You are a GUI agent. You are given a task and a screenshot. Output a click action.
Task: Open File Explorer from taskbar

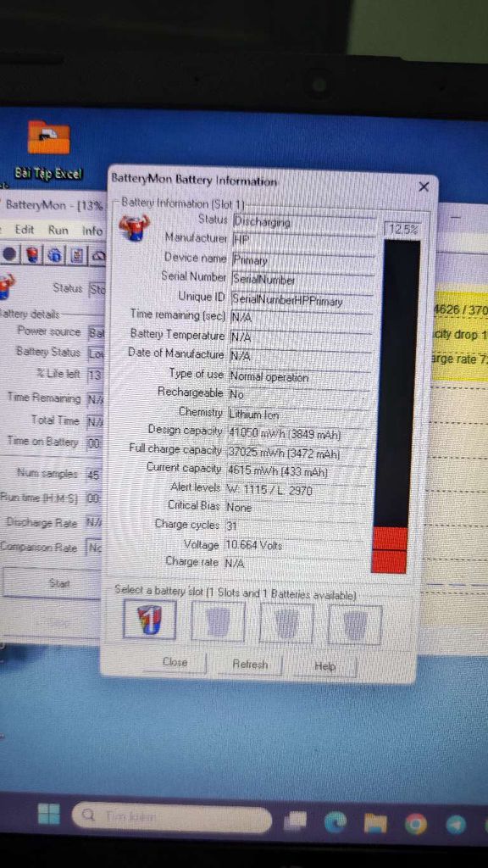coord(375,825)
